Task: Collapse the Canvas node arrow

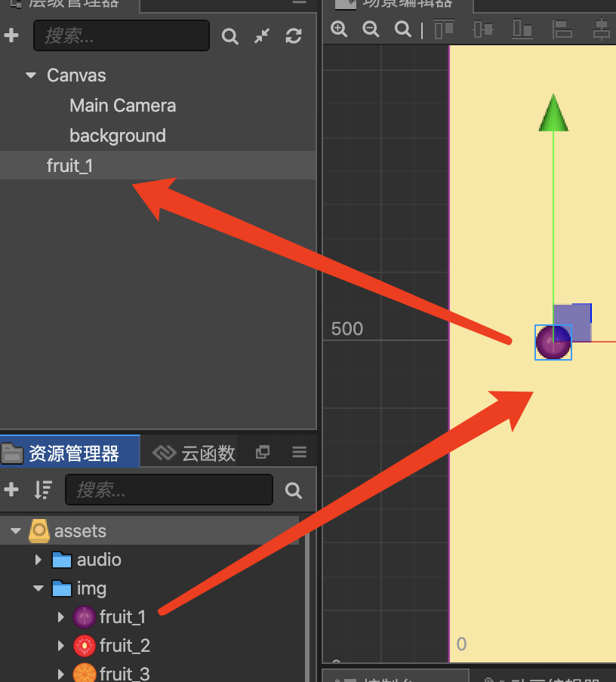Action: 31,75
